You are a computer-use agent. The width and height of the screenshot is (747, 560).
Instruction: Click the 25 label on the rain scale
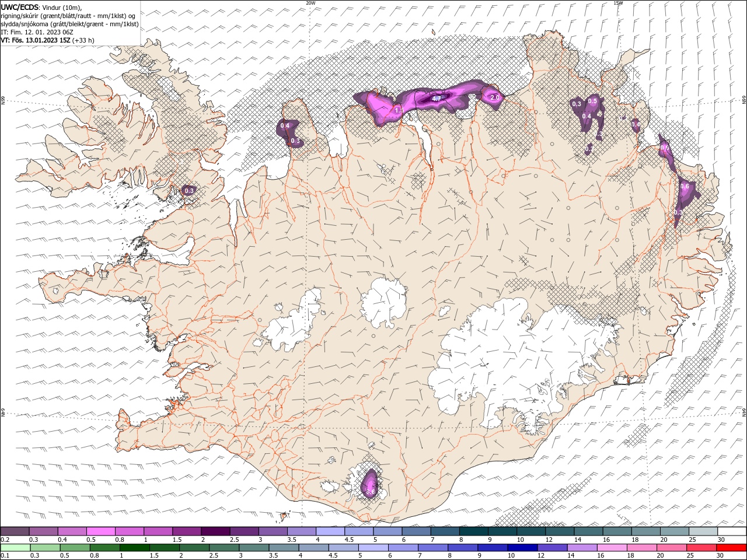[x=692, y=556]
